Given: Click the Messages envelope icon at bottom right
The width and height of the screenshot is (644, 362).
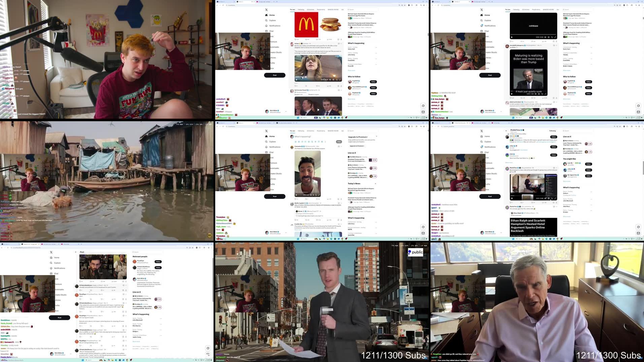Looking at the screenshot, I should click(423, 111).
